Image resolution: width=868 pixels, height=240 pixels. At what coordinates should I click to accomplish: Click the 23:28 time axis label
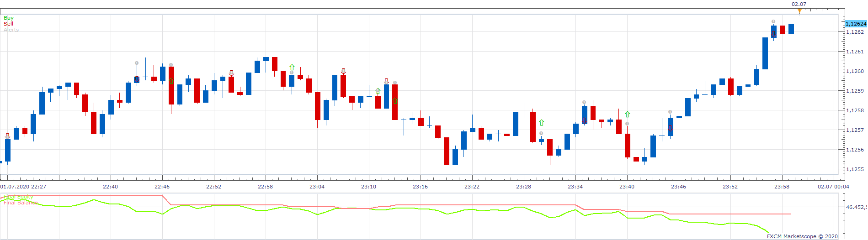[x=523, y=187]
